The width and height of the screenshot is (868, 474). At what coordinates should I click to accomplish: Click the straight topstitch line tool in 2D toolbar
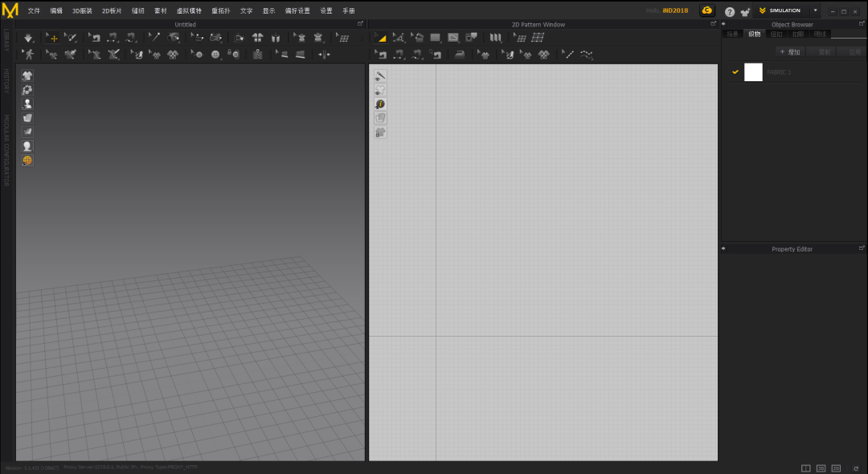(x=568, y=54)
